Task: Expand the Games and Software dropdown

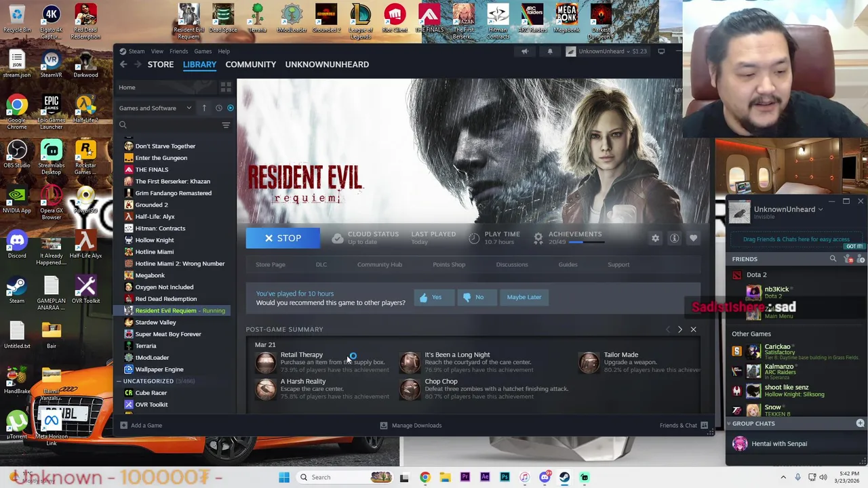Action: click(156, 108)
